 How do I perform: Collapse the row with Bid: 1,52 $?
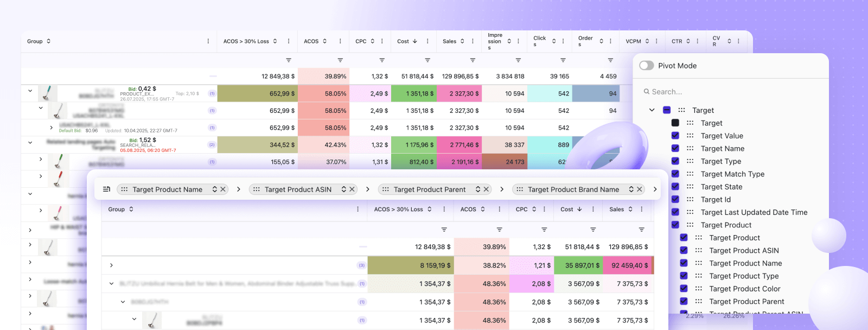(x=30, y=142)
